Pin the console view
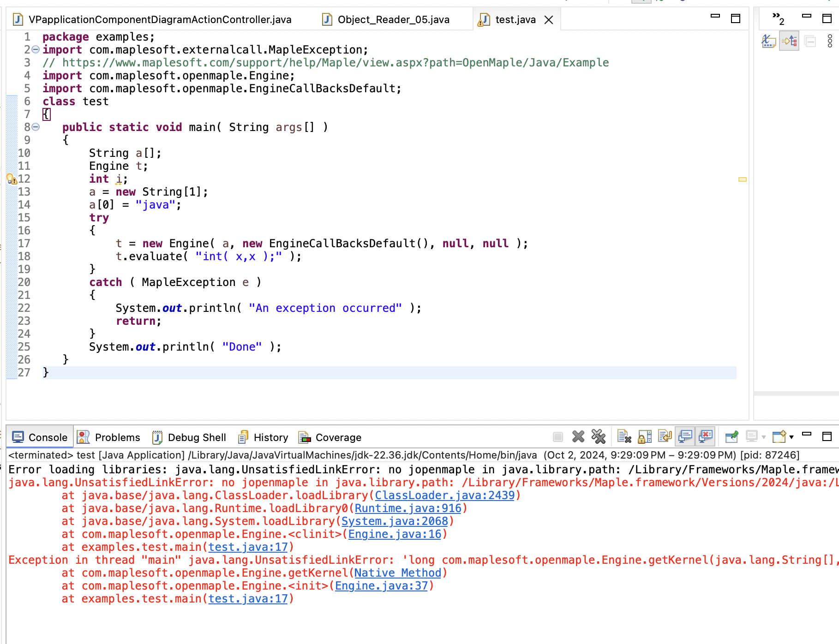The image size is (839, 644). click(x=731, y=436)
